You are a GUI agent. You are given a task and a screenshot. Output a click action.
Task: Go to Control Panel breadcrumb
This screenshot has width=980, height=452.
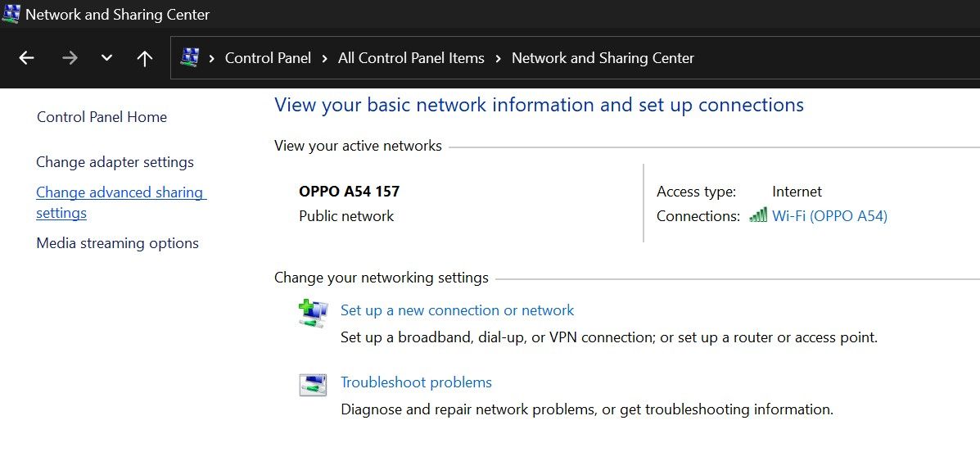(268, 58)
